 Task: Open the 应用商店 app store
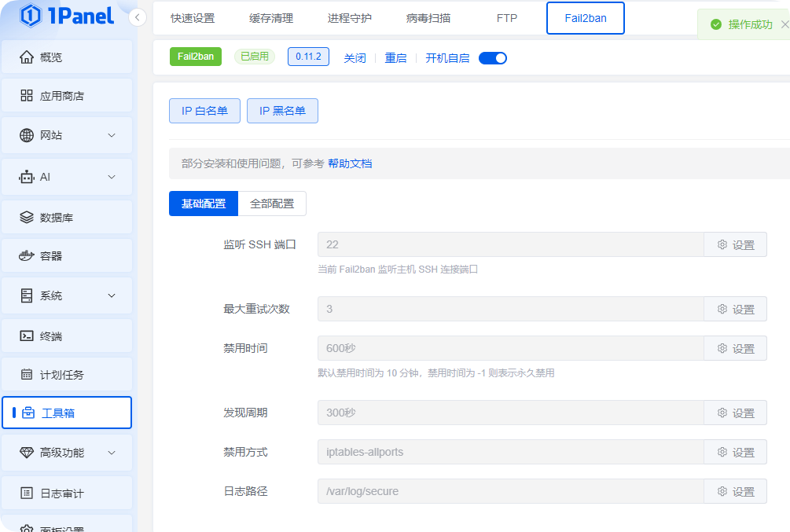pyautogui.click(x=67, y=96)
